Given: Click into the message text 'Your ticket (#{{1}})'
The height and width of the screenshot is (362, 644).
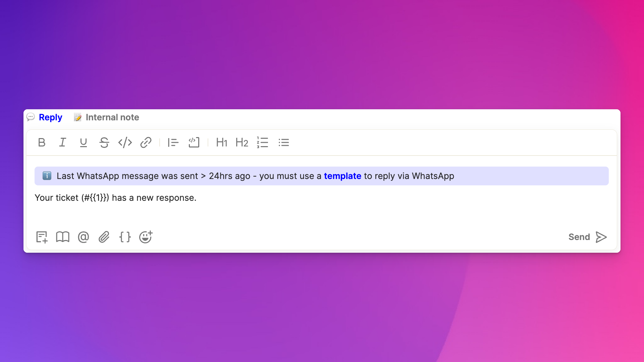Looking at the screenshot, I should tap(72, 198).
